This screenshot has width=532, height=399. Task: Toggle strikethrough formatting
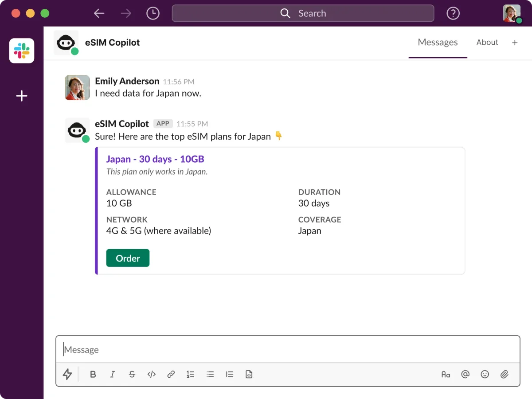coord(132,374)
